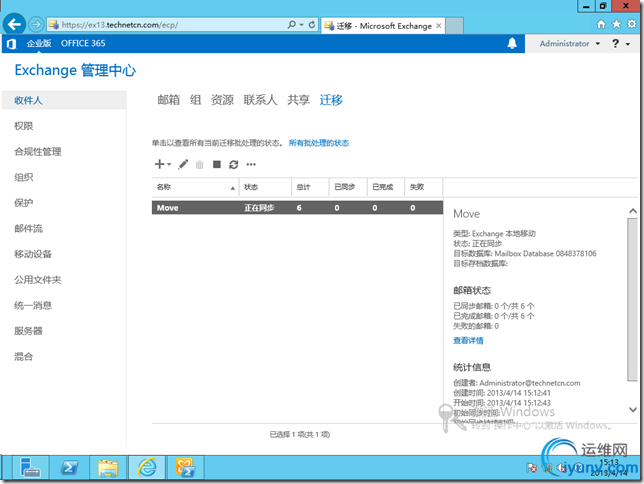Go back with the browser back arrow
The width and height of the screenshot is (644, 484).
click(x=14, y=25)
